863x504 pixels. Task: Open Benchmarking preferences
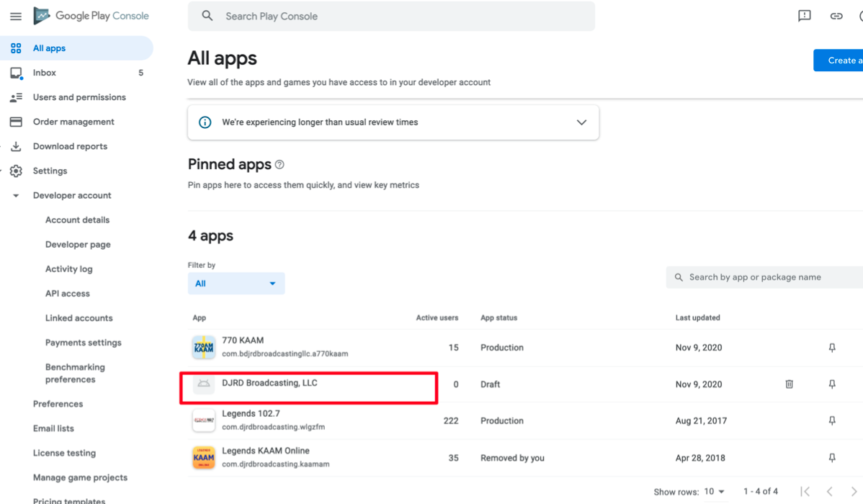point(76,373)
